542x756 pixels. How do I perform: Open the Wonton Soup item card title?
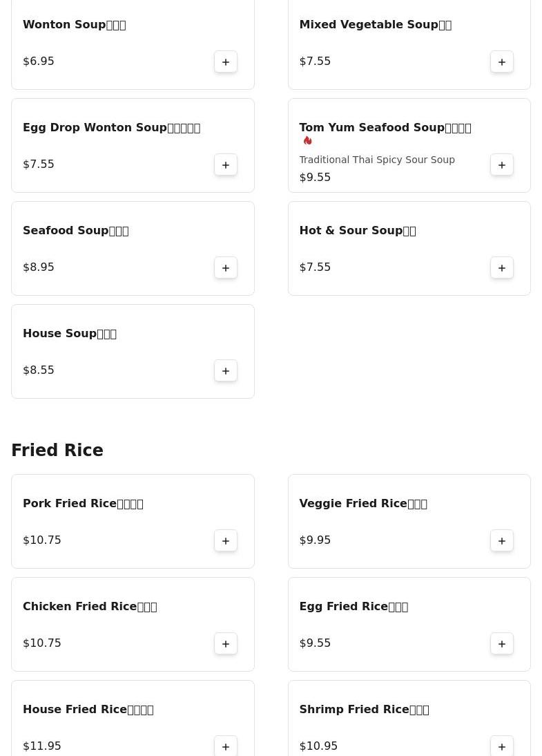point(74,25)
